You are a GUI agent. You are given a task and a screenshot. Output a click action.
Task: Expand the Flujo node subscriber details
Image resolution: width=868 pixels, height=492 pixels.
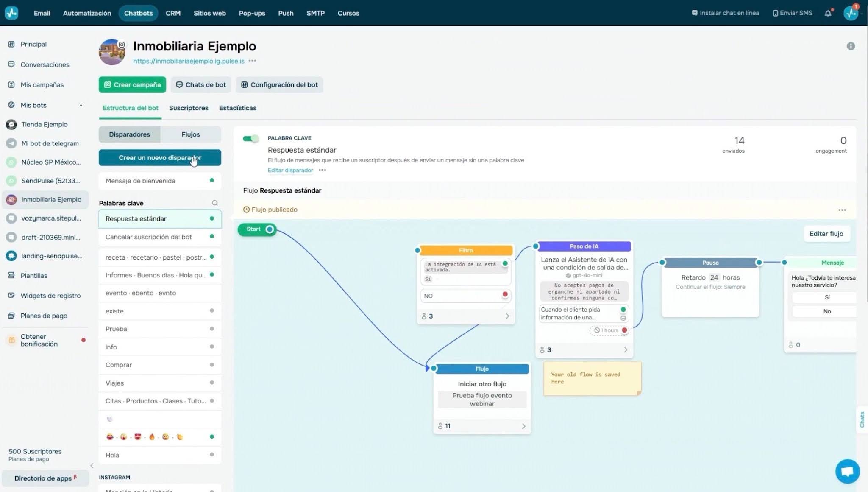click(x=523, y=426)
